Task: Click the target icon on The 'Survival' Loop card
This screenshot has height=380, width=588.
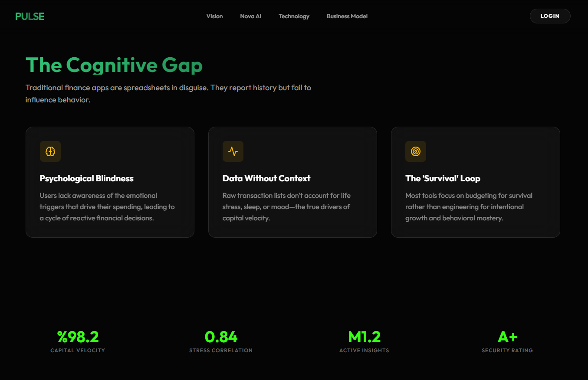Action: (x=416, y=151)
